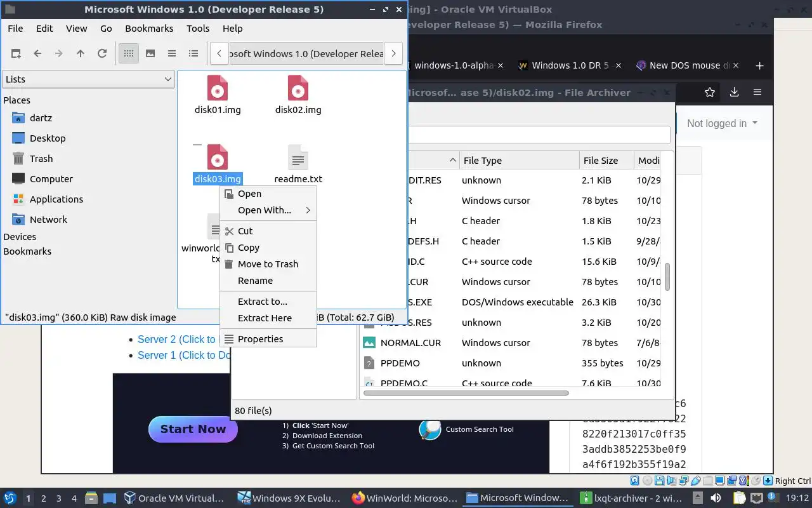
Task: Select NORMAL.CUR row in archiver
Action: [511, 343]
